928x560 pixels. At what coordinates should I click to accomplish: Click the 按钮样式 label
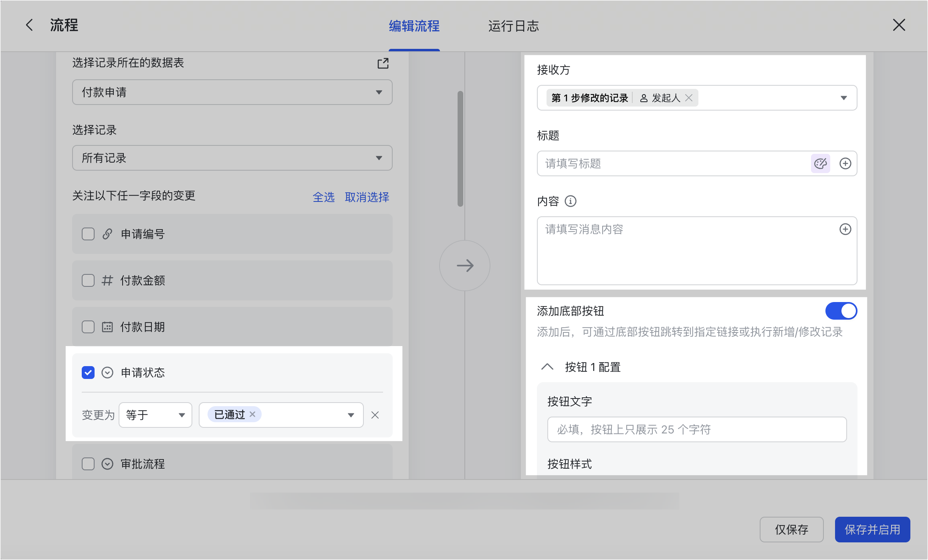click(x=570, y=464)
